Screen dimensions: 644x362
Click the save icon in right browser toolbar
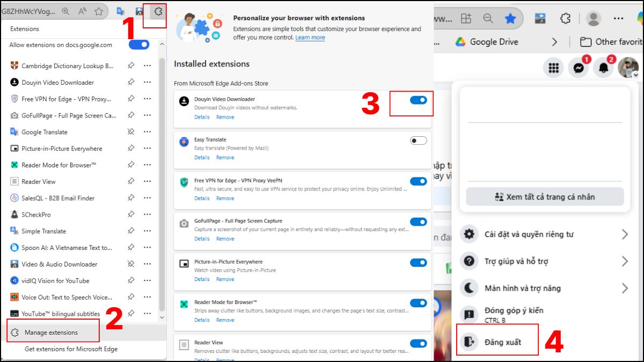(x=540, y=18)
